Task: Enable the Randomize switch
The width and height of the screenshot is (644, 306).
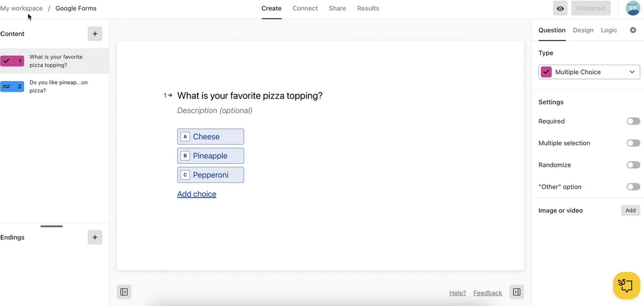Action: click(633, 165)
